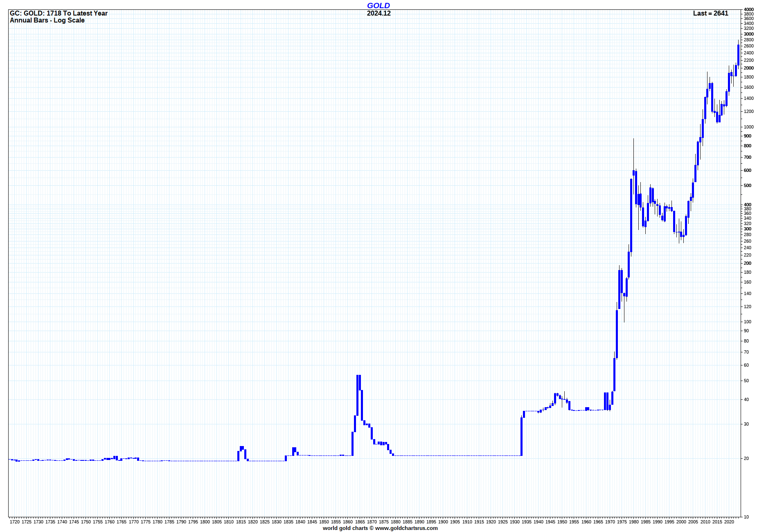Viewport: 757px width, 532px height.
Task: Click the goldchartsrus.com footer credit
Action: click(x=380, y=528)
